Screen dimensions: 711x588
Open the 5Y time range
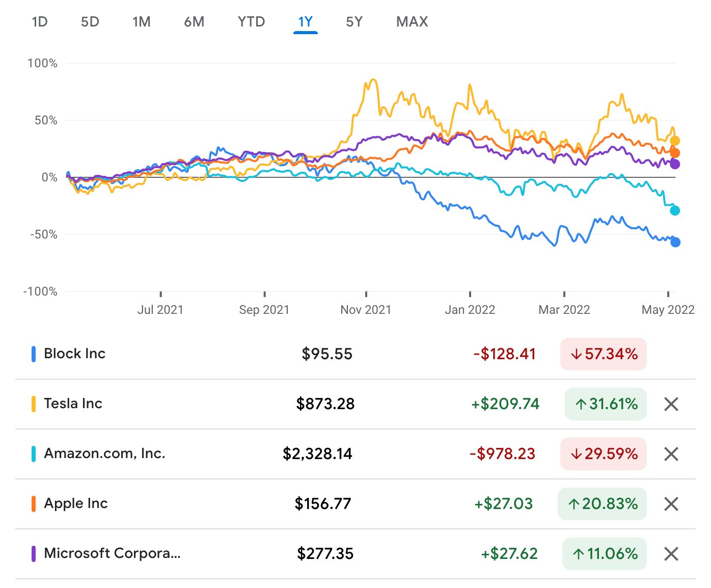[354, 22]
